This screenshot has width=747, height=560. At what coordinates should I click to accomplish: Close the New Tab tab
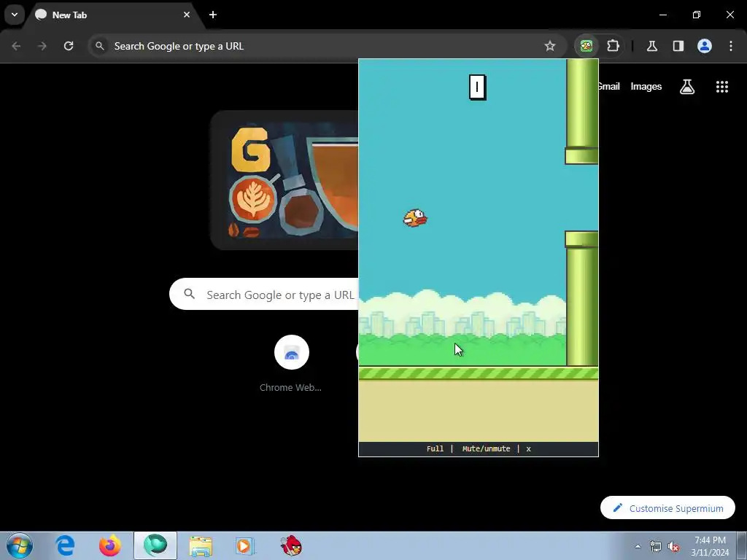(187, 15)
